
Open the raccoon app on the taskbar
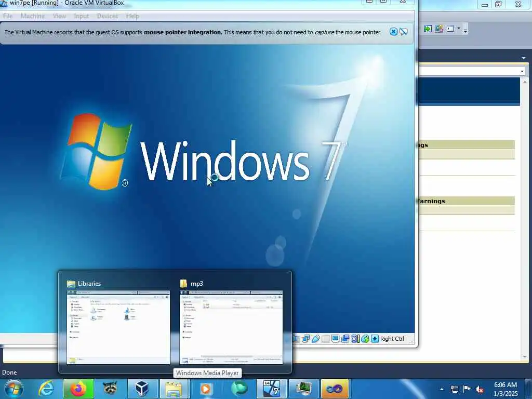pyautogui.click(x=110, y=389)
